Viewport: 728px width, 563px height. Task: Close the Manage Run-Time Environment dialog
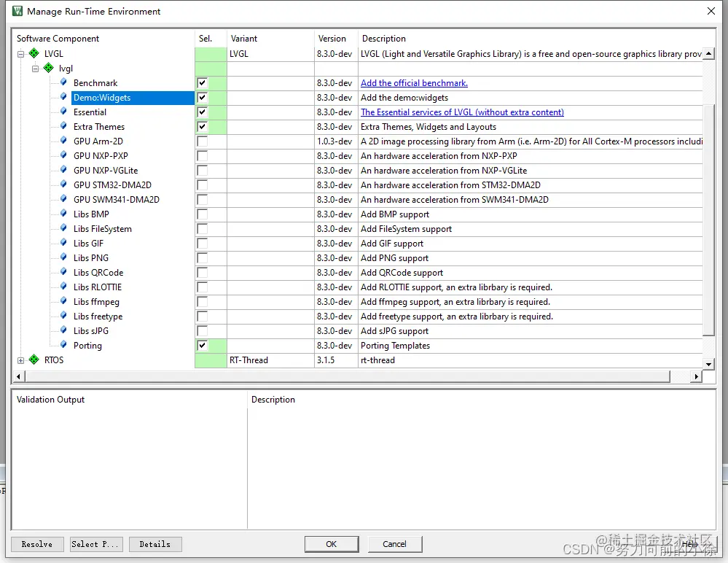[x=711, y=11]
